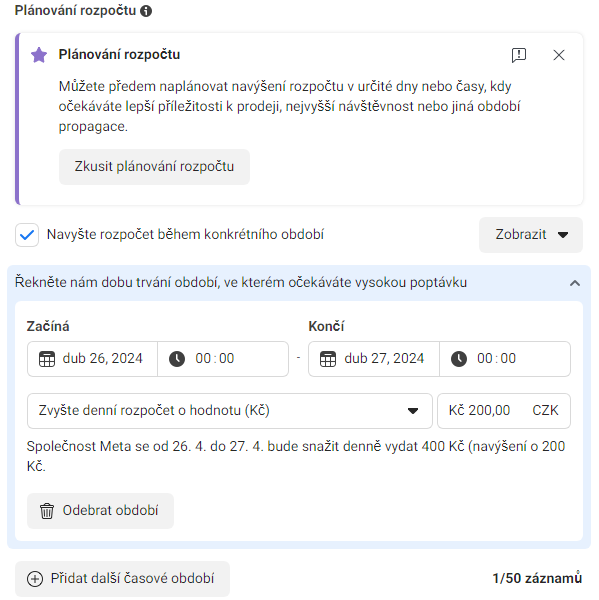
Task: Open the Zobrazit dropdown
Action: [531, 235]
